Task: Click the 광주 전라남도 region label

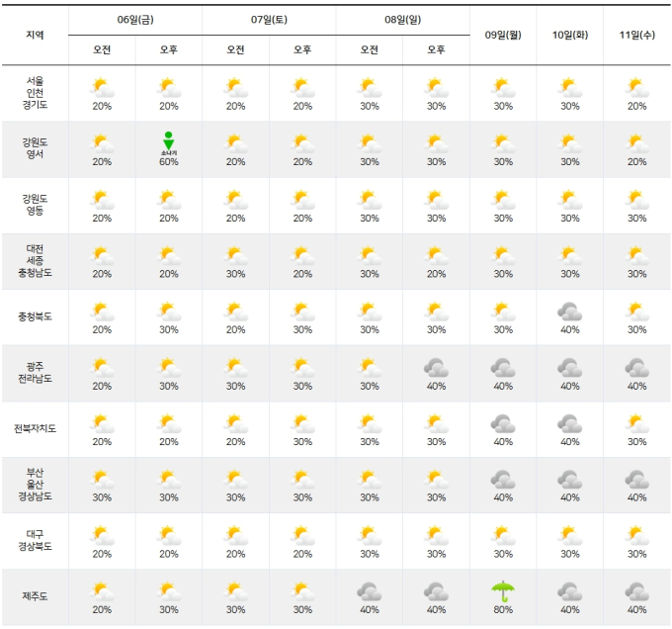Action: click(35, 373)
